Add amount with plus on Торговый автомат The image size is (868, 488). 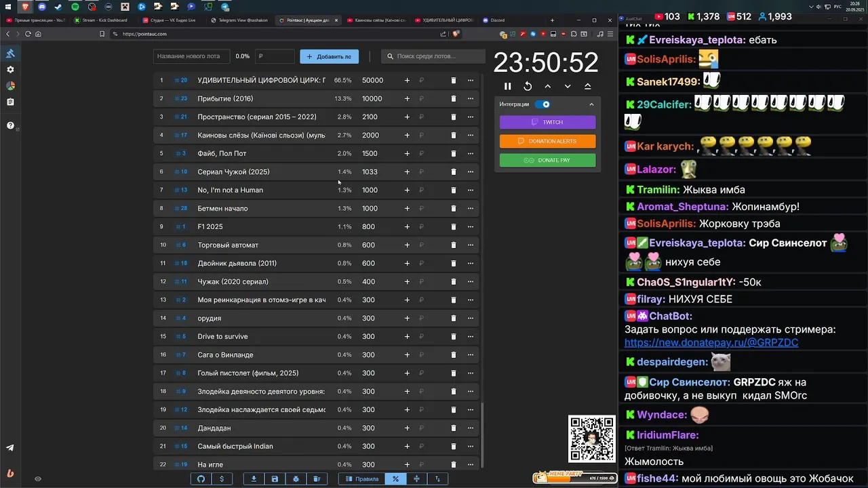(x=407, y=245)
